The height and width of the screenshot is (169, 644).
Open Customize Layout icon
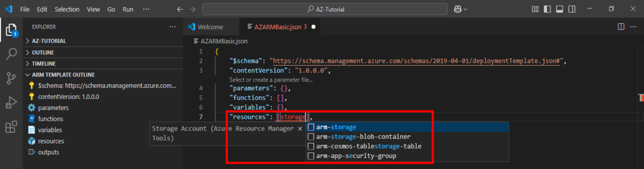click(535, 9)
